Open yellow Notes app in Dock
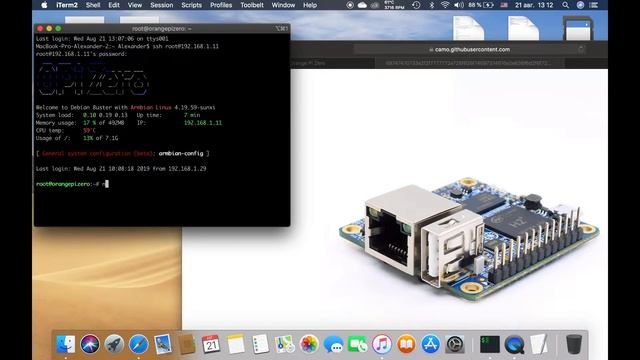Screen dimensions: 640x360 tap(236, 344)
